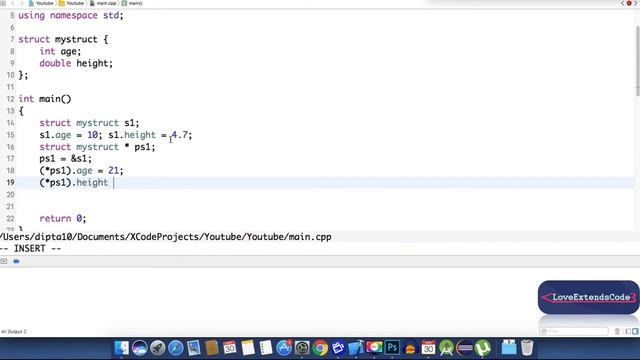
Task: Open the related items grid icon in jump bar
Action: [x=3, y=3]
